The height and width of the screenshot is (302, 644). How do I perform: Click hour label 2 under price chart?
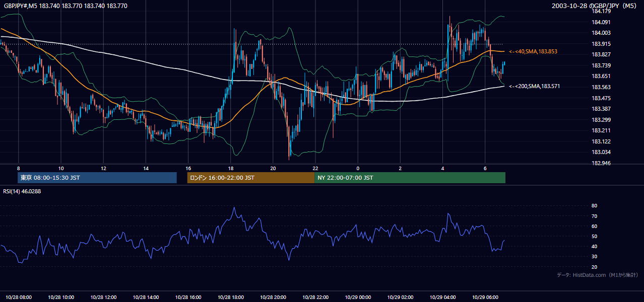(400, 168)
